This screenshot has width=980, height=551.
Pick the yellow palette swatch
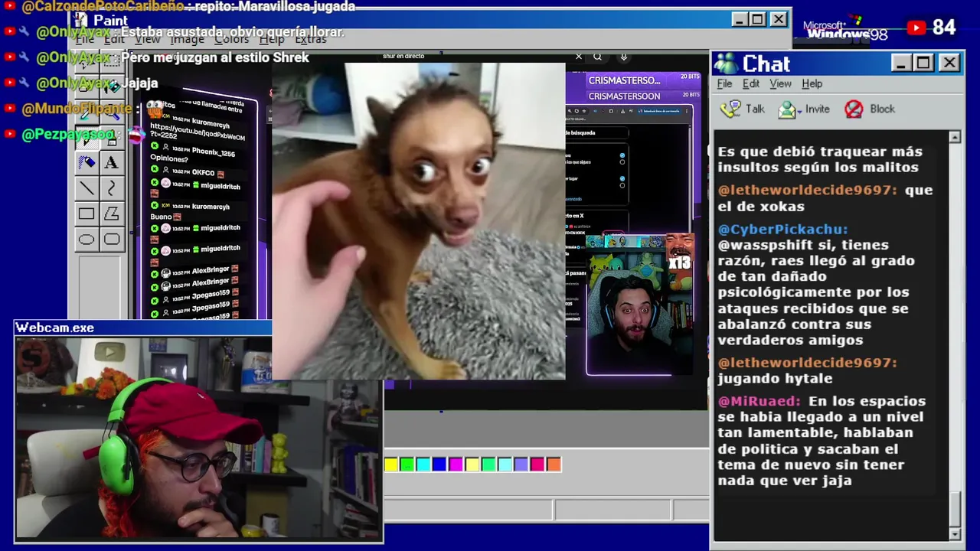pyautogui.click(x=391, y=464)
